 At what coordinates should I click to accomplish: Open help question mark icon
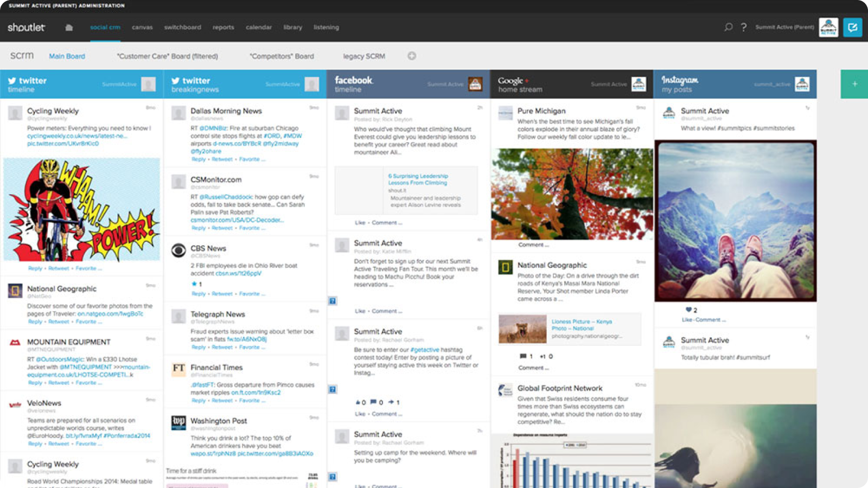coord(744,27)
